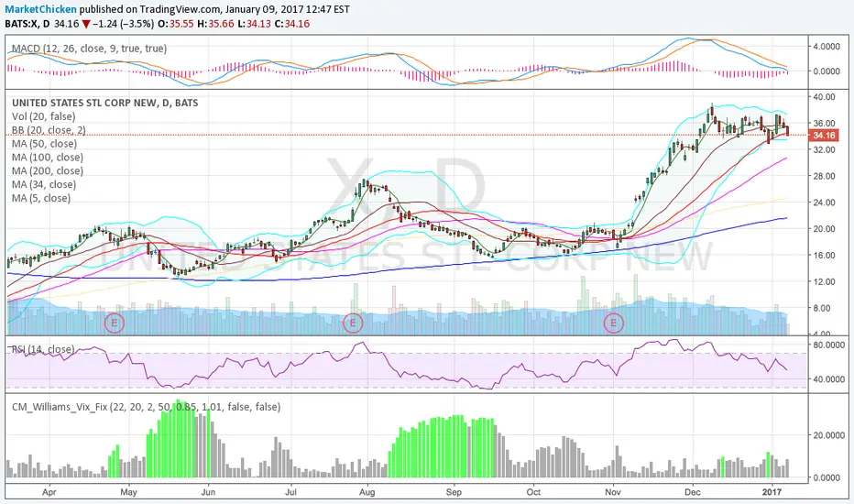Click the May label on the time axis
This screenshot has height=504, width=854.
click(x=128, y=492)
